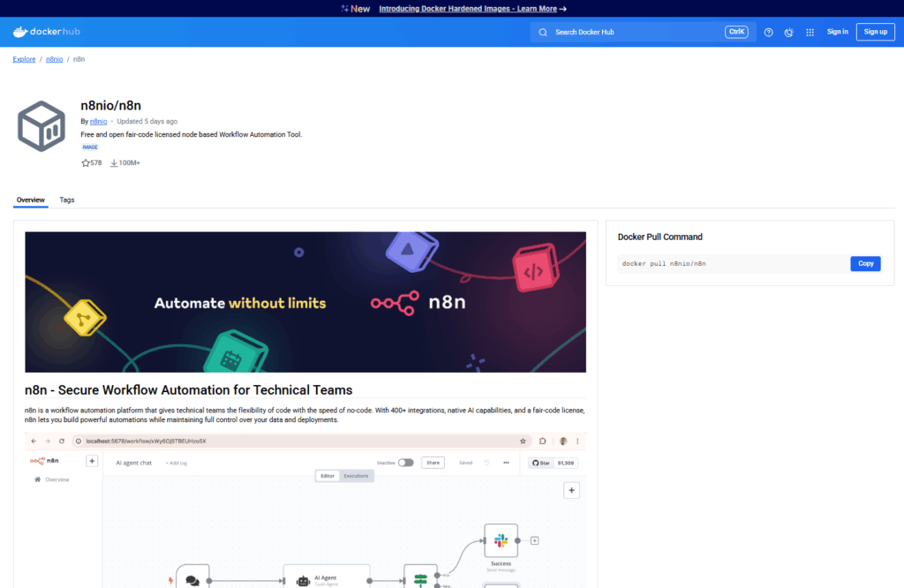Click the download icon showing 100M+

[114, 163]
